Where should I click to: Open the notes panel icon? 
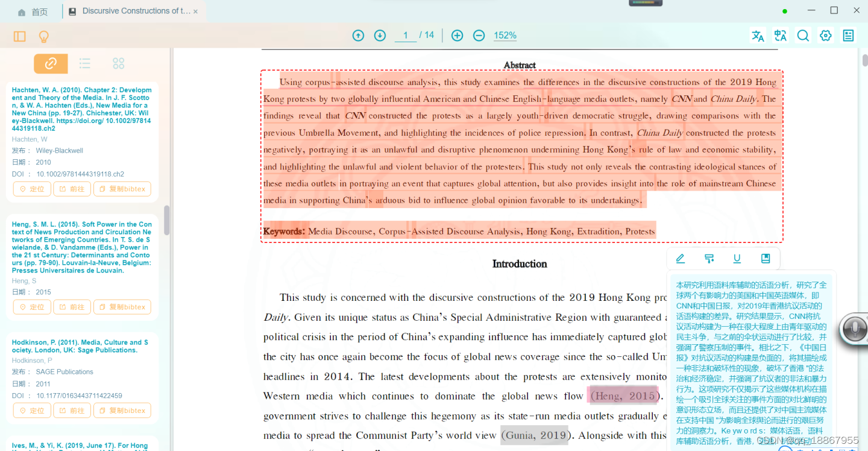(x=848, y=36)
